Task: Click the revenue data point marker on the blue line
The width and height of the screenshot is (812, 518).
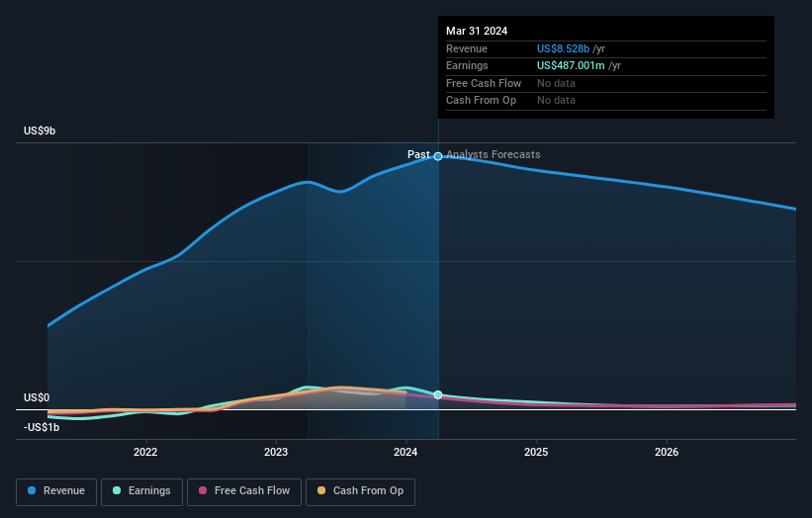Action: pyautogui.click(x=438, y=156)
